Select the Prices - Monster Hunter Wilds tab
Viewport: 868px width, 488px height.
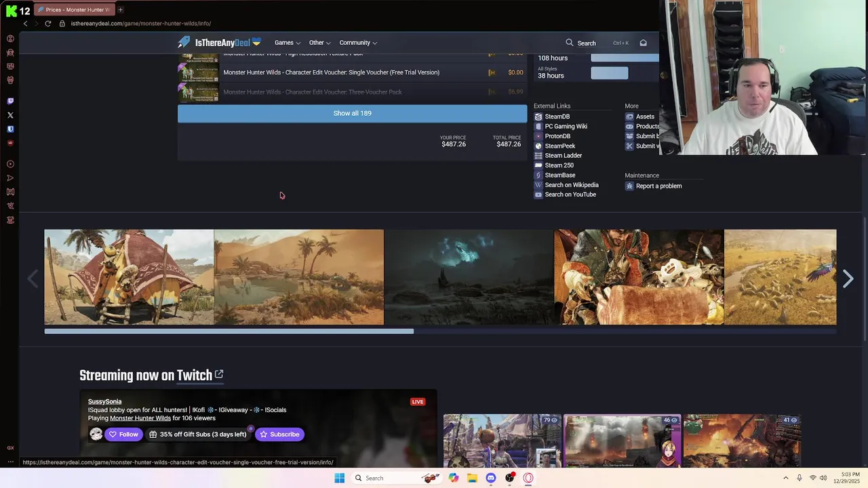click(x=73, y=9)
